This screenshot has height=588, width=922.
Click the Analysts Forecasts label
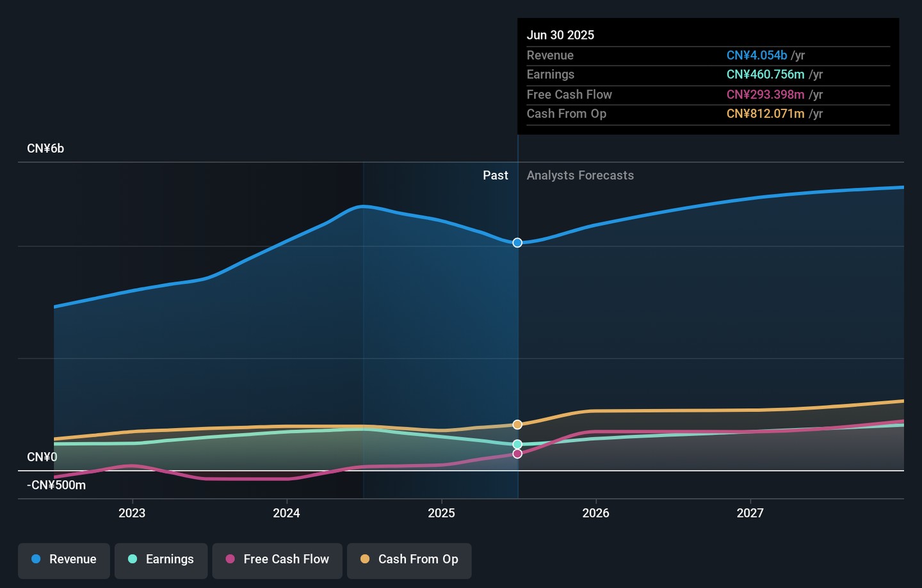point(580,175)
